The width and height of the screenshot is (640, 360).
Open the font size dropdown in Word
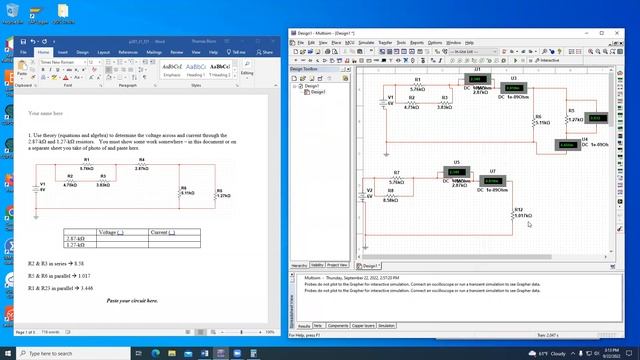click(x=99, y=62)
